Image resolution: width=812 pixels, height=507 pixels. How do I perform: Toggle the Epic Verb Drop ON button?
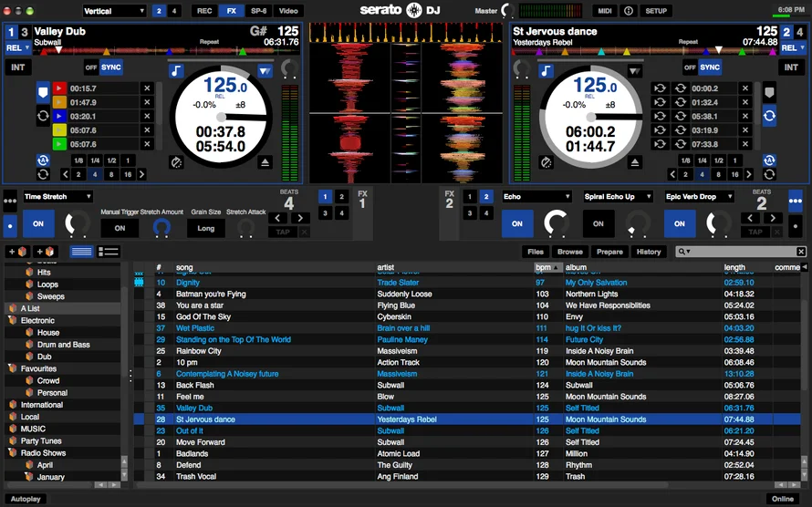(x=680, y=224)
